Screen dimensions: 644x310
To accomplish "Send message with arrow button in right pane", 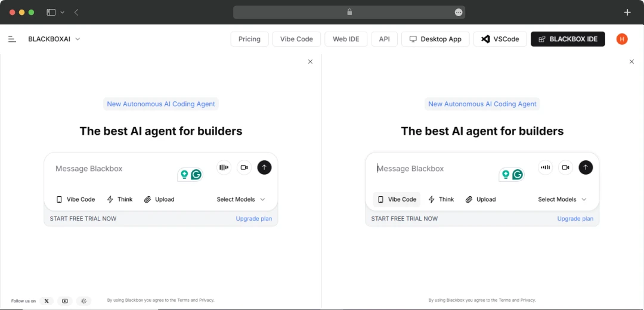I will click(586, 168).
